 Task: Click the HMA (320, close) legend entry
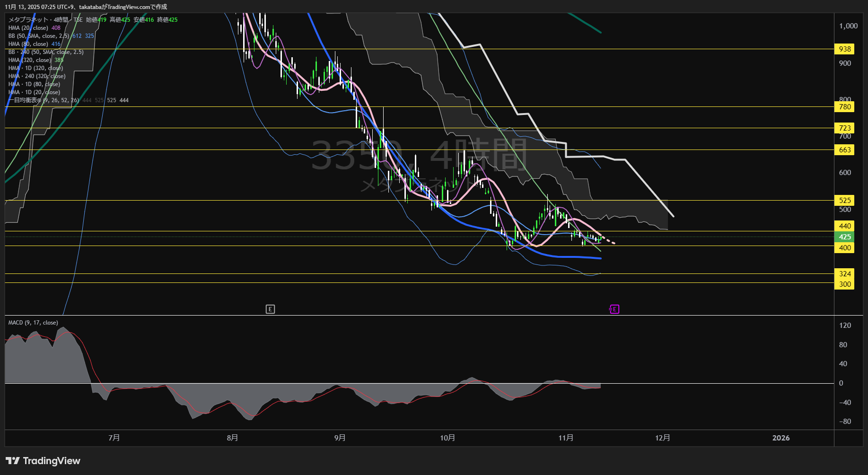point(30,60)
